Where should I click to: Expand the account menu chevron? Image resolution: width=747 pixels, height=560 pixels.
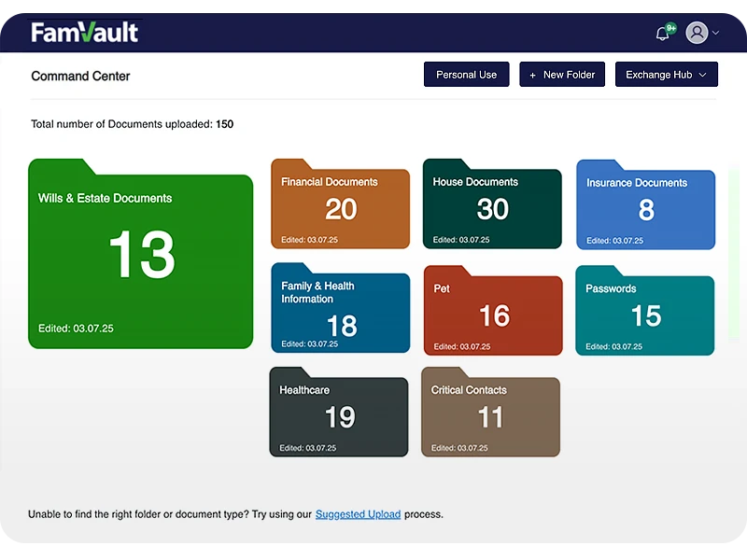click(716, 33)
